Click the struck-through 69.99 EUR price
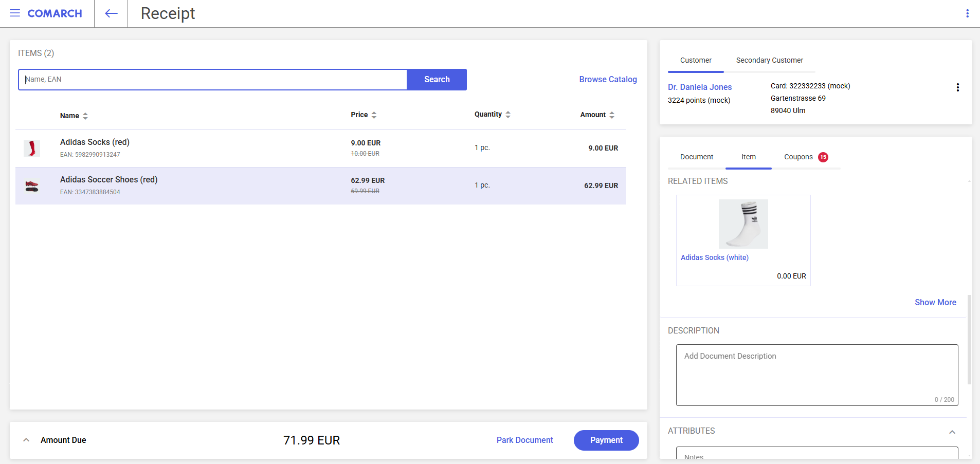Image resolution: width=980 pixels, height=464 pixels. click(x=365, y=191)
